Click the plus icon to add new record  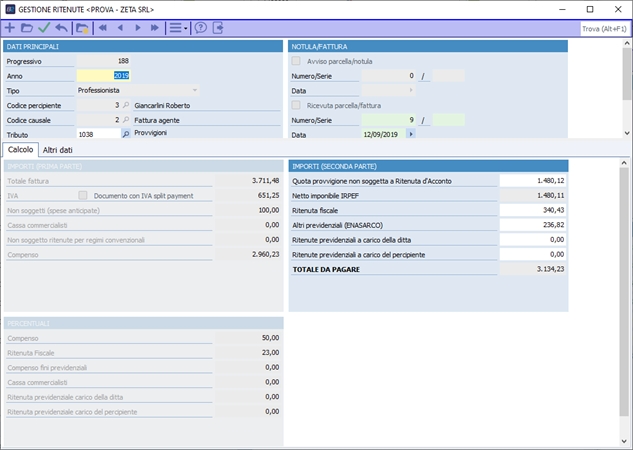(10, 28)
